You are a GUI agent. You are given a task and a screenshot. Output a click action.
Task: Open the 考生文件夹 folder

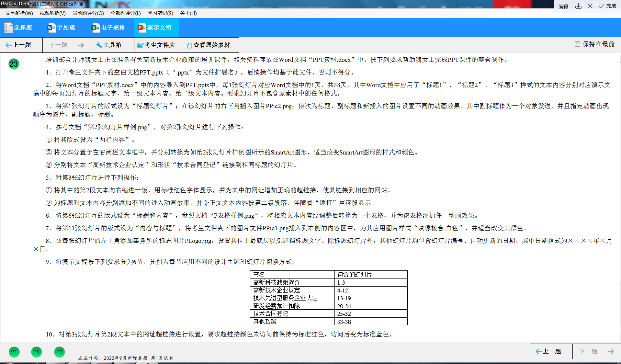(156, 45)
